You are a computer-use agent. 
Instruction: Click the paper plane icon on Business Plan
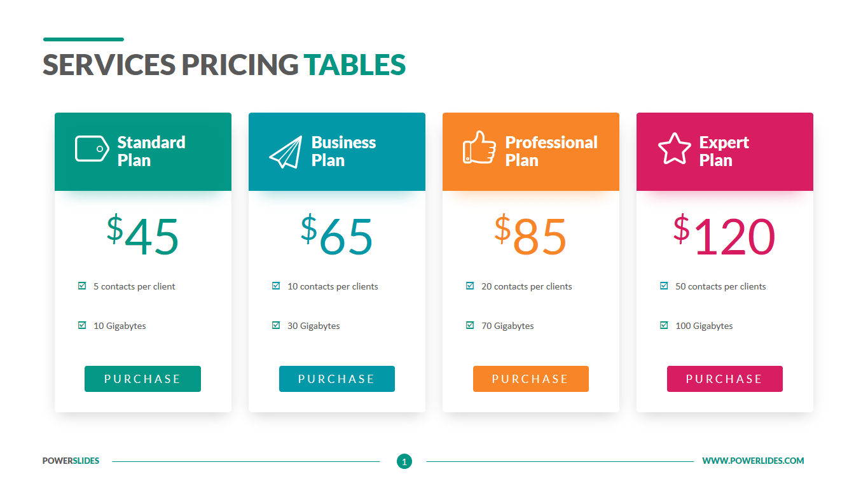point(286,152)
